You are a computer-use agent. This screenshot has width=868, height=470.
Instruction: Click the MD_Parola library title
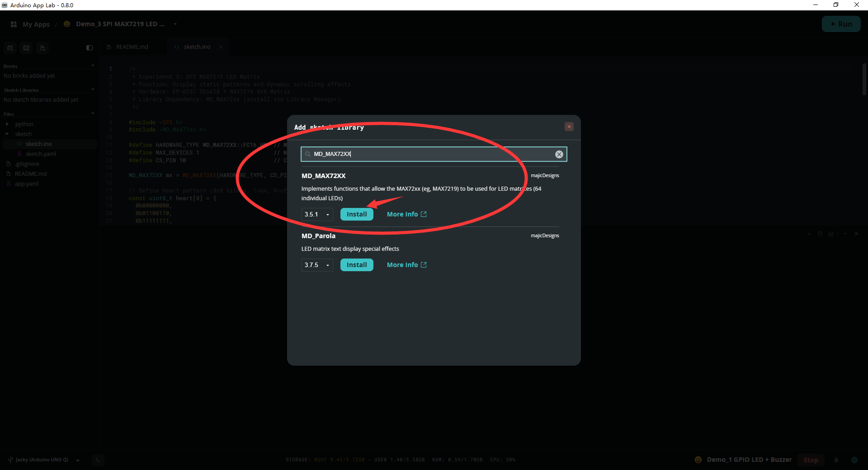(x=318, y=236)
